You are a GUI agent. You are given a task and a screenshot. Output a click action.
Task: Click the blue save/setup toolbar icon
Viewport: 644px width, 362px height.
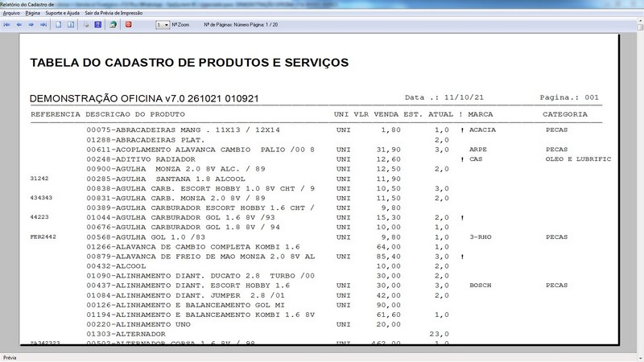click(x=97, y=25)
